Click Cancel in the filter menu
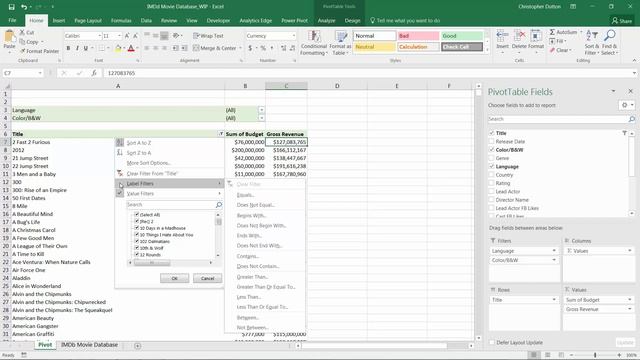The height and width of the screenshot is (360, 640). pos(207,278)
